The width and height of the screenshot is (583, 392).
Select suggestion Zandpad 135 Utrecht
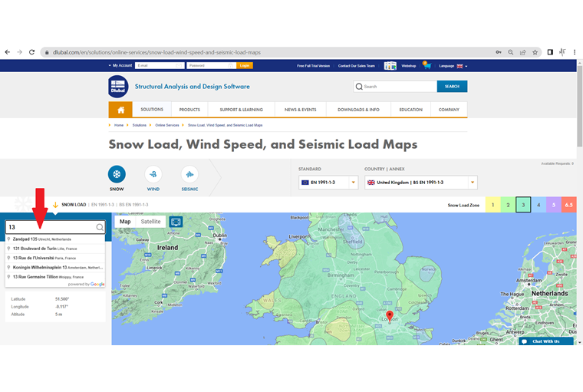(x=55, y=239)
